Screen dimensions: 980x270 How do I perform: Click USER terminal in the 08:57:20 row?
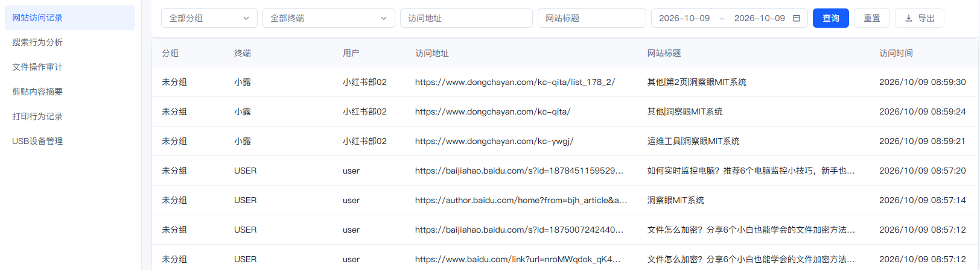coord(246,171)
